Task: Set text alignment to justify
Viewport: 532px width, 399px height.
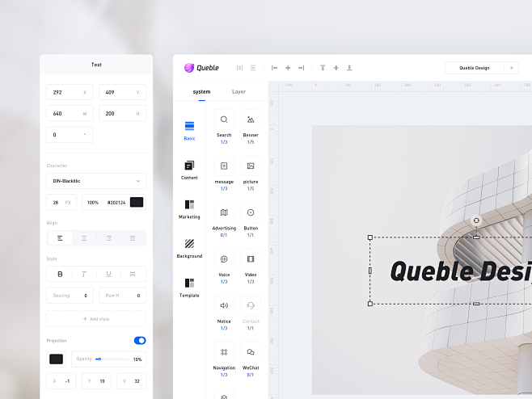Action: click(133, 238)
